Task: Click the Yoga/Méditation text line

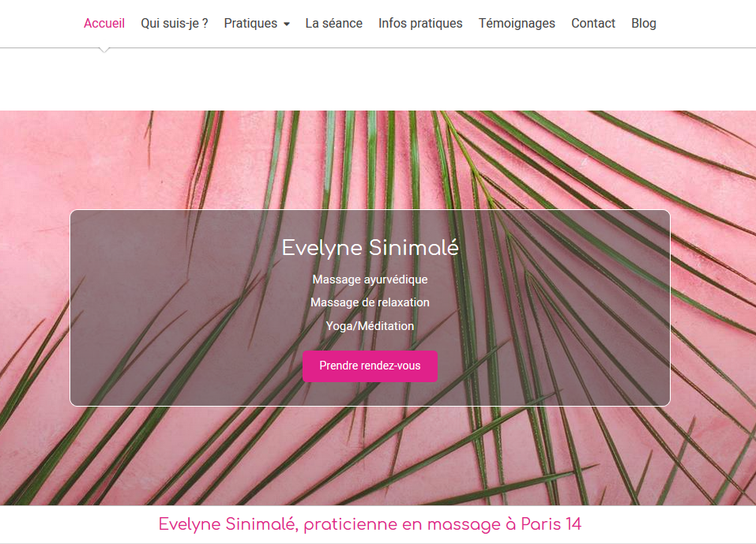Action: pyautogui.click(x=370, y=326)
